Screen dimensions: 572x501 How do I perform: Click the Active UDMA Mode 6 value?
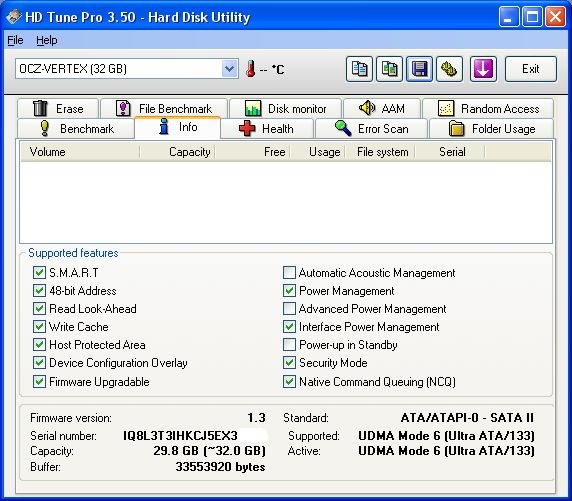click(x=447, y=451)
